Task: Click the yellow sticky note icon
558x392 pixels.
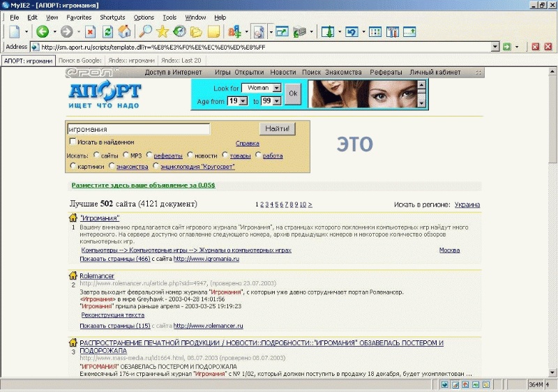Action: point(213,31)
